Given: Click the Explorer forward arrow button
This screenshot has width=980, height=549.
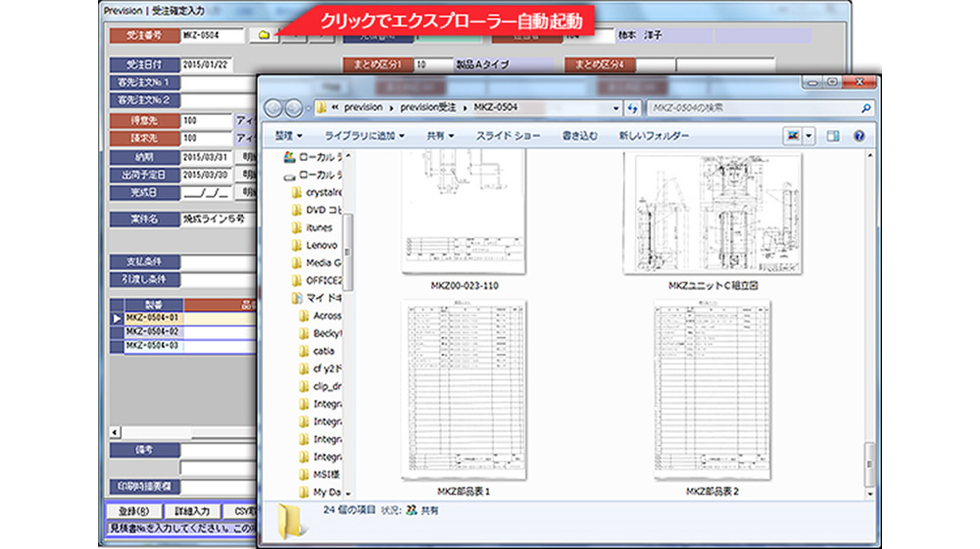Looking at the screenshot, I should 293,108.
